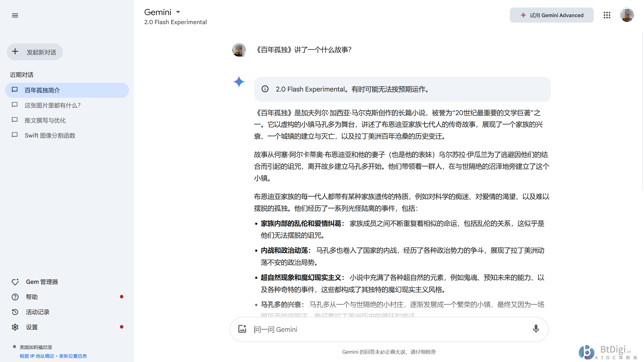Open the account profile avatar at top right
The height and width of the screenshot is (362, 644).
pos(627,15)
